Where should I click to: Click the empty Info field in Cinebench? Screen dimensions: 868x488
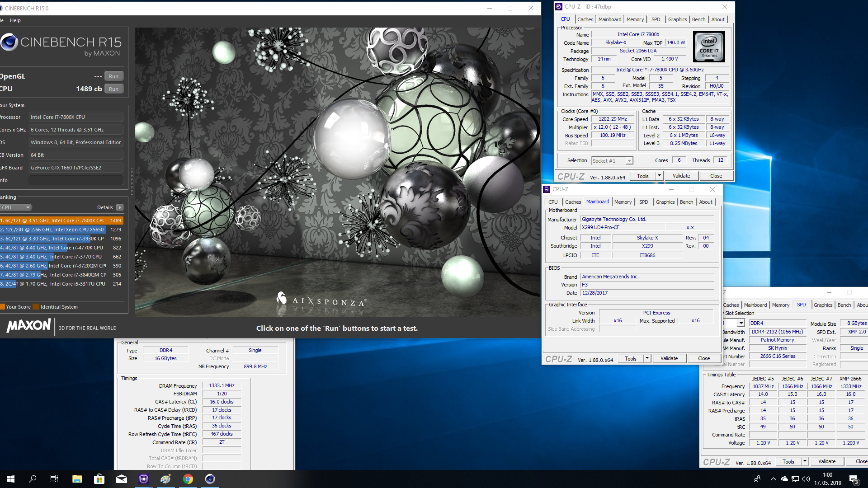(x=76, y=180)
